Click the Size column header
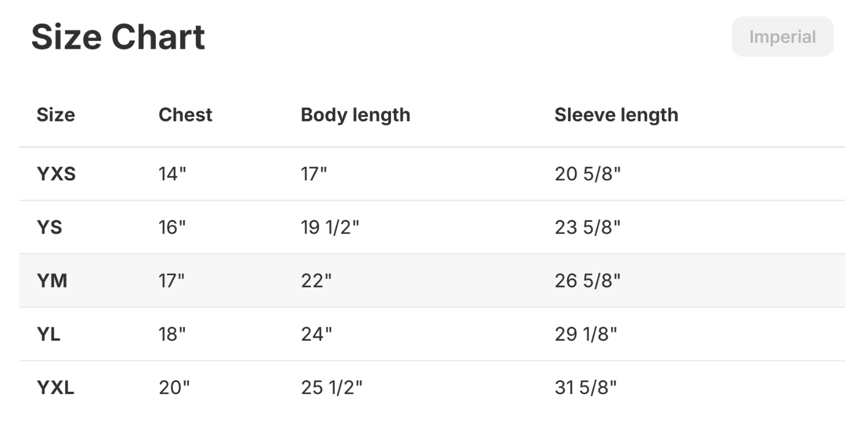 (x=56, y=115)
